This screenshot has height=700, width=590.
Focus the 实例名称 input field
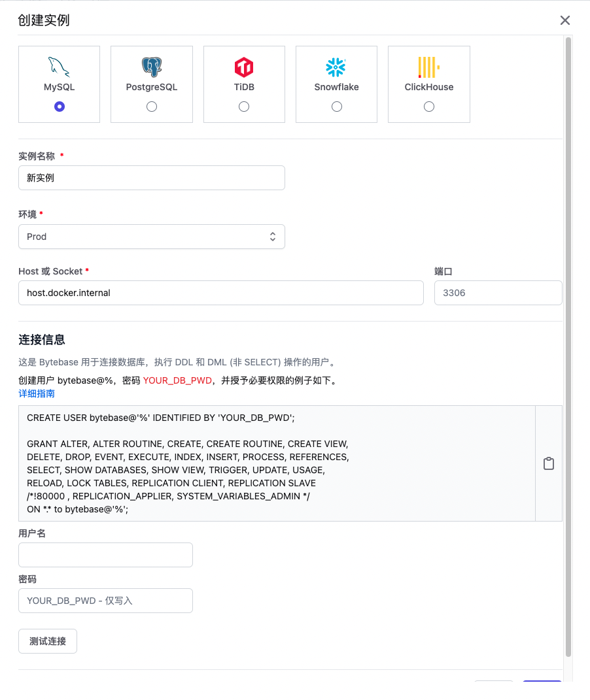coord(152,178)
